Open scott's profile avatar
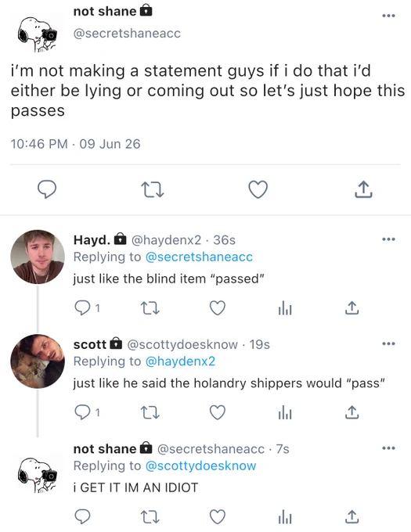 (38, 361)
